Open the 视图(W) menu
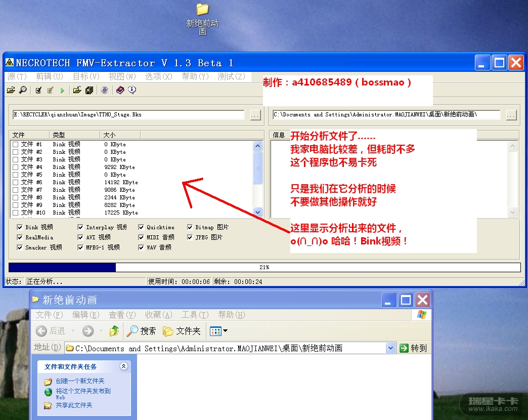Image resolution: width=528 pixels, height=420 pixels. 122,77
